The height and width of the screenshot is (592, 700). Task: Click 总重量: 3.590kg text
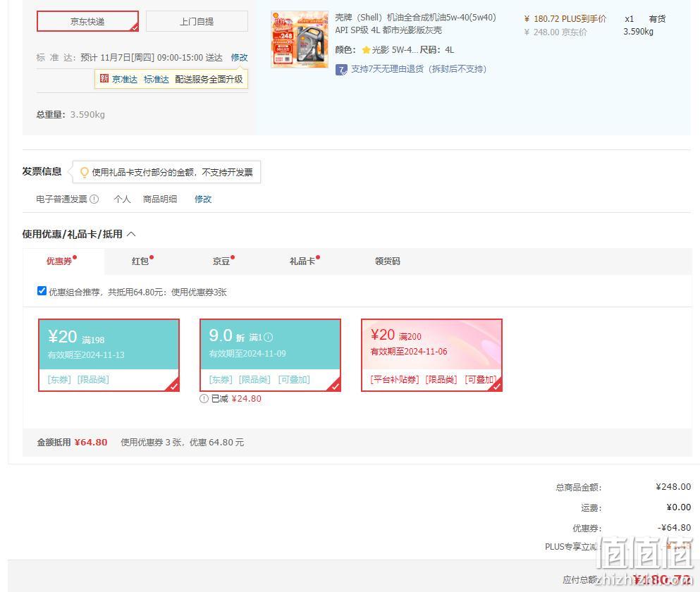coord(70,115)
